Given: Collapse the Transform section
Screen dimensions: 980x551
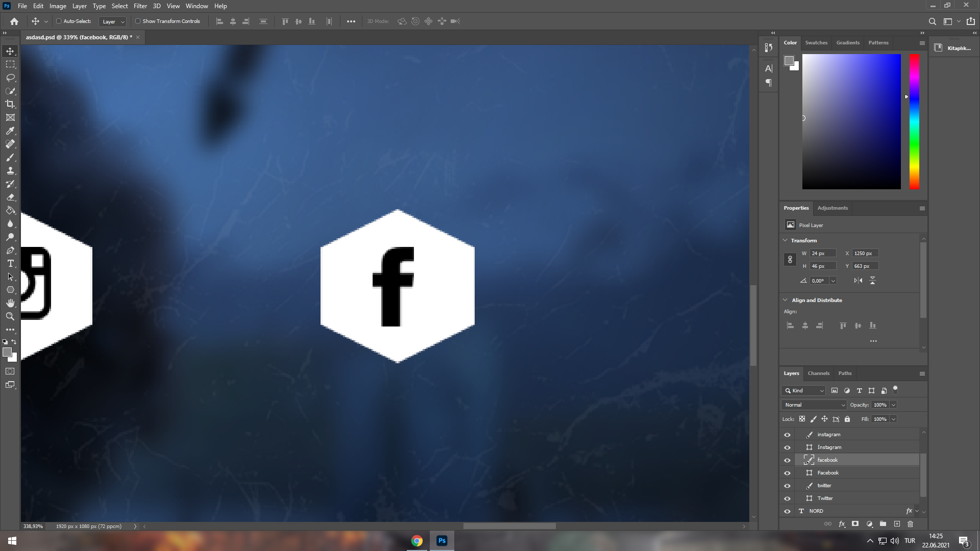Looking at the screenshot, I should pos(785,240).
